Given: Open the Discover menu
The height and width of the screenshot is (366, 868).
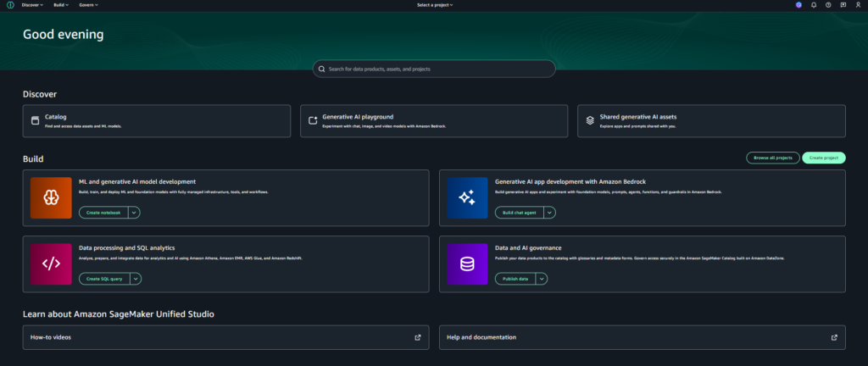Looking at the screenshot, I should (x=32, y=5).
